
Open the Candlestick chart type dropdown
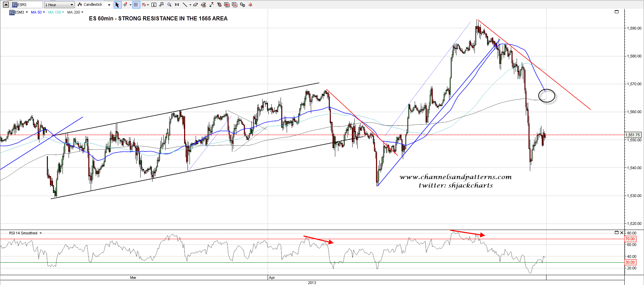(94, 5)
